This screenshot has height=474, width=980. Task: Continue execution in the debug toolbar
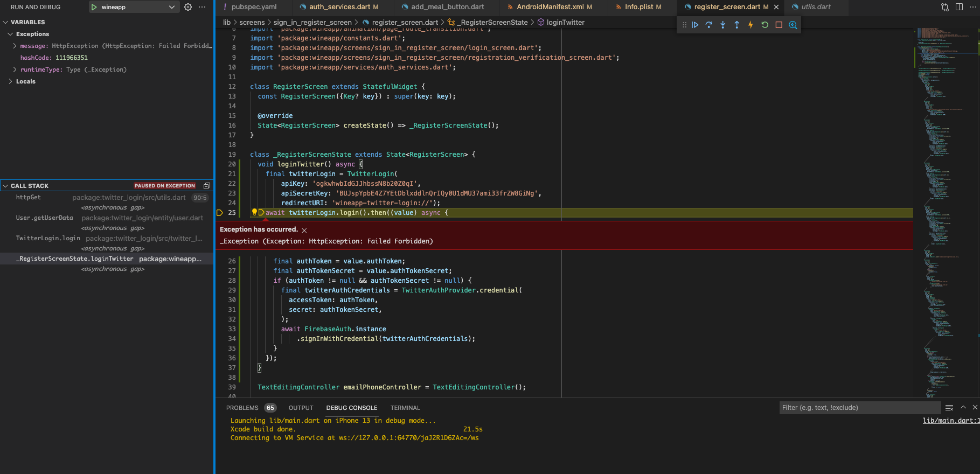pos(695,25)
